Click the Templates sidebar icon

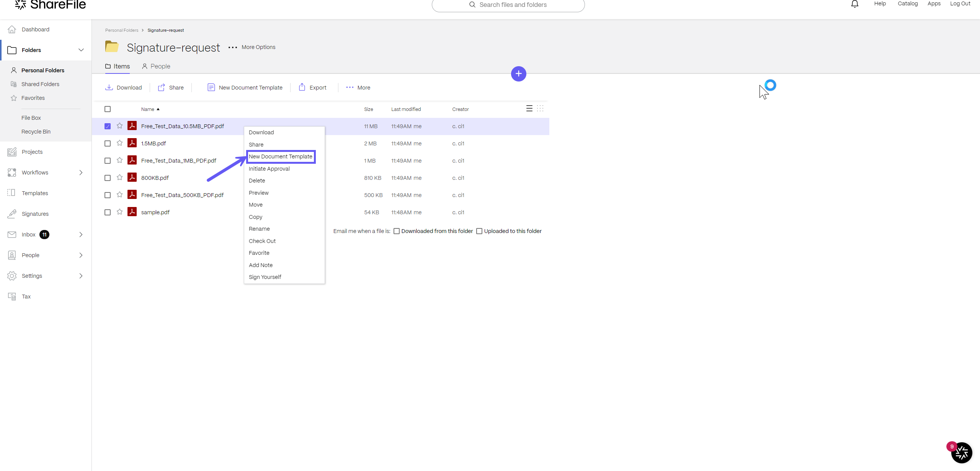point(11,193)
